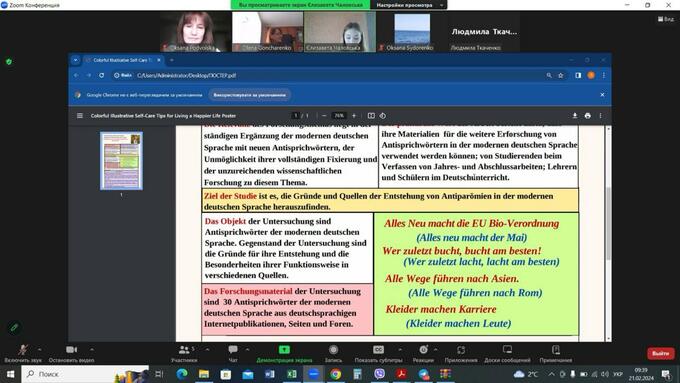Unmute the microphone in Zoom
The height and width of the screenshot is (383, 680).
coord(23,353)
